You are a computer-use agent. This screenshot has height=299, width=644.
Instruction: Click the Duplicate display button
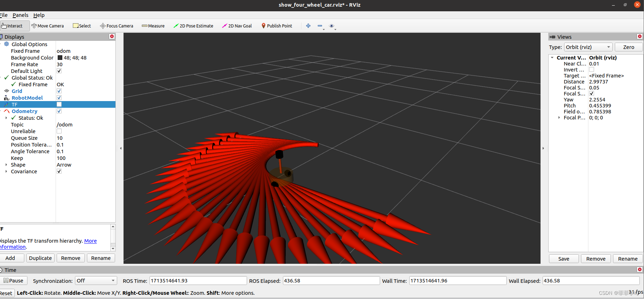[40, 258]
